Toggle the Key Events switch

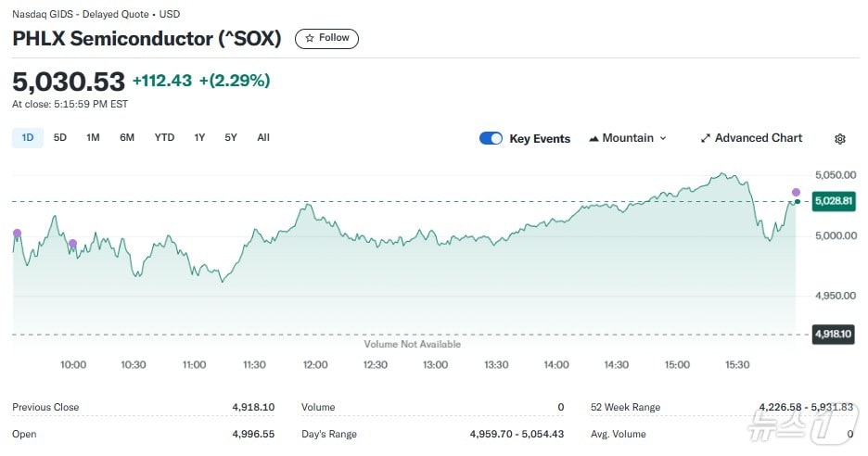(x=491, y=138)
